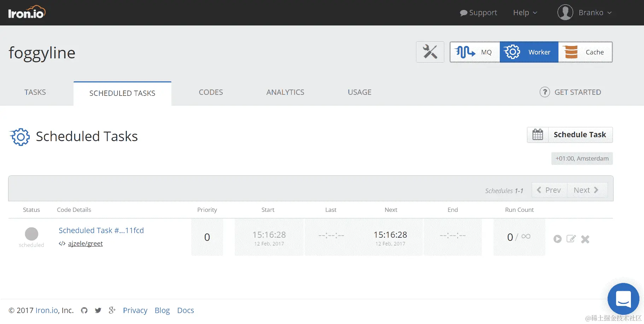Run the scheduled task now play icon
The width and height of the screenshot is (644, 324).
point(557,239)
